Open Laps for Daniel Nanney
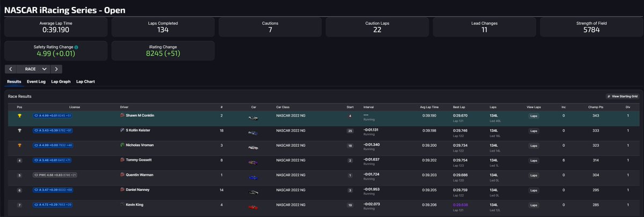Viewport: 644px width, 217px height. coord(533,190)
